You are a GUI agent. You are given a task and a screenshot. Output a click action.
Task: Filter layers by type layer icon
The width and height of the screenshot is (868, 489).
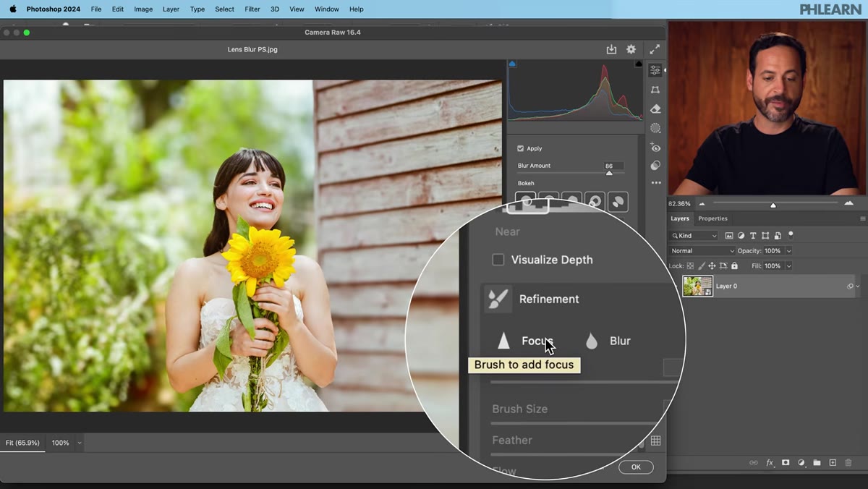point(753,236)
